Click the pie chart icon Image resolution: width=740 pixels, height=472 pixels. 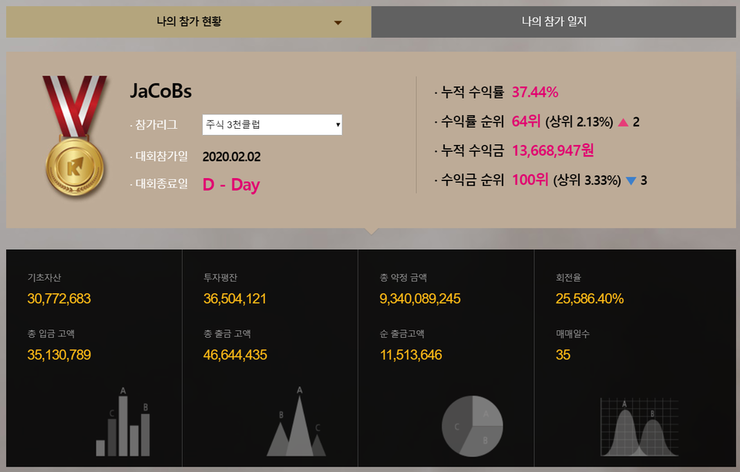(472, 426)
